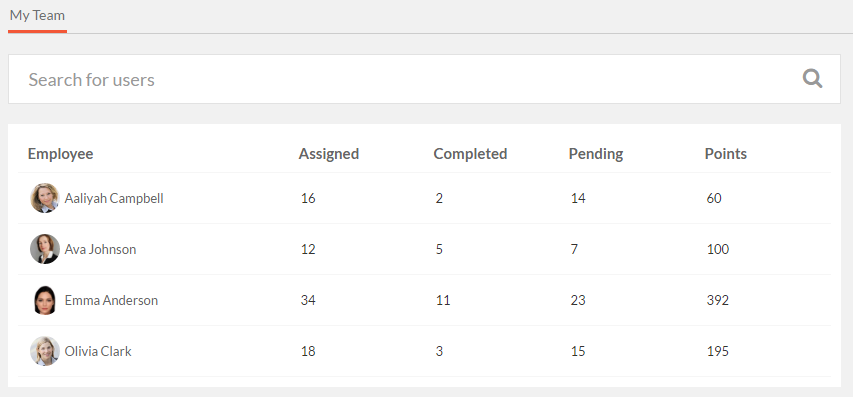The height and width of the screenshot is (397, 853).
Task: Click the magnifying glass search icon
Action: coord(812,79)
